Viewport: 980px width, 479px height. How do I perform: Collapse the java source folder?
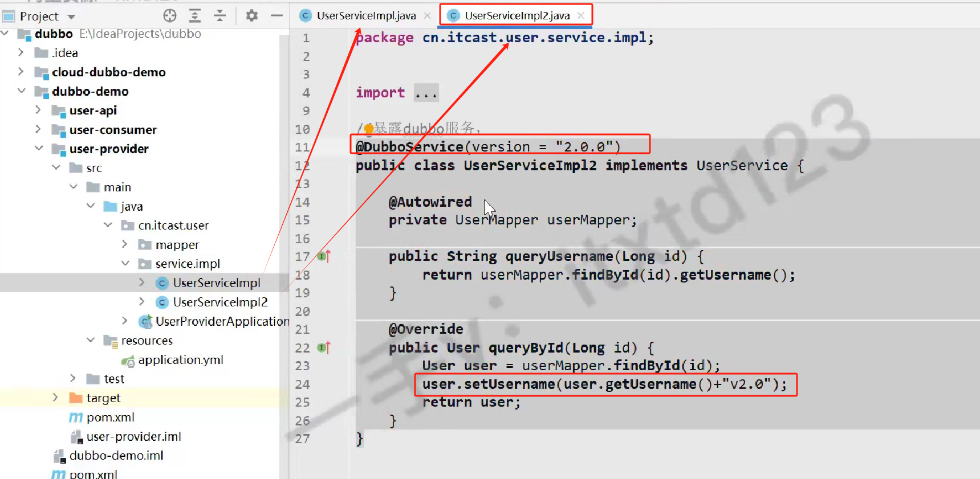(x=91, y=206)
